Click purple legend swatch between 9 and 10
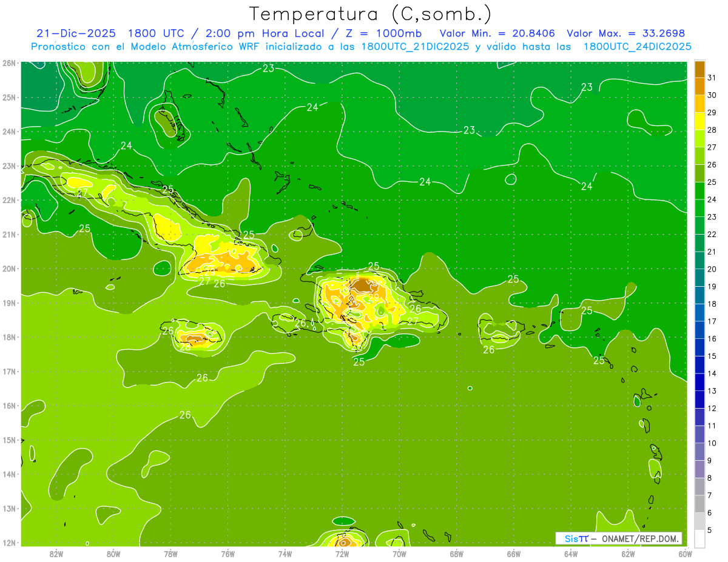Viewport: 728px width, 562px height. click(x=699, y=452)
